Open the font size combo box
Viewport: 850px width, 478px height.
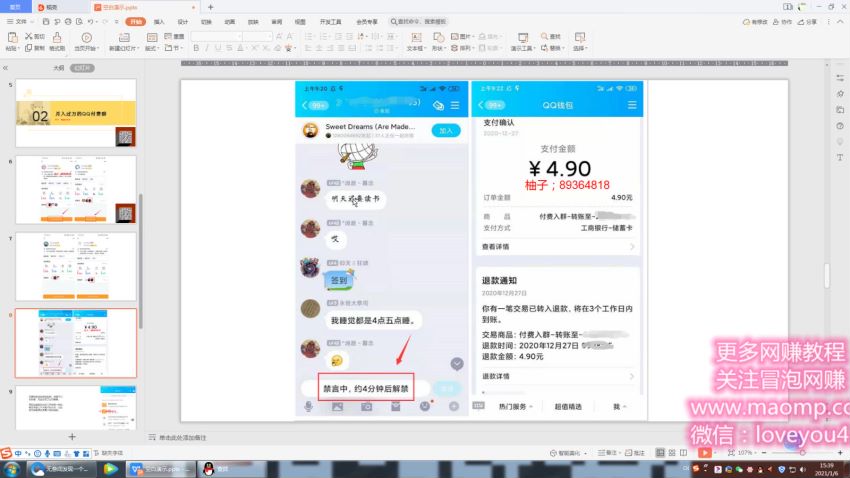257,36
